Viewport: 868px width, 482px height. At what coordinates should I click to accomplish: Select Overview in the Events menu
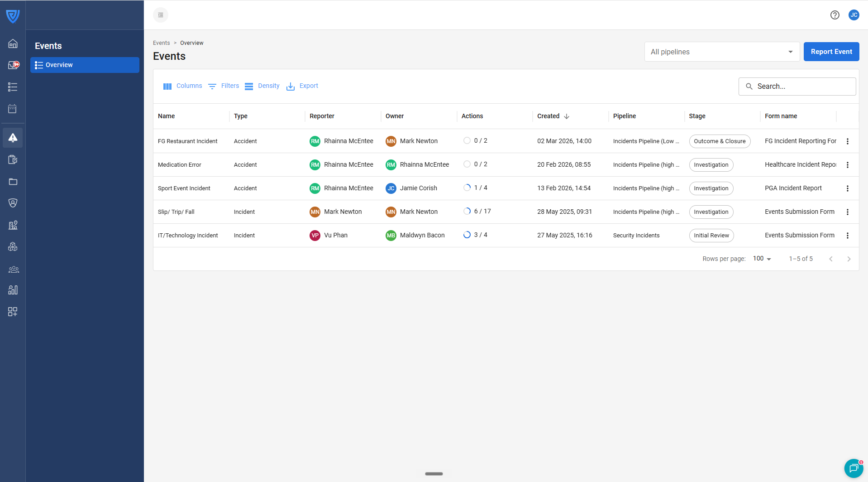[85, 65]
